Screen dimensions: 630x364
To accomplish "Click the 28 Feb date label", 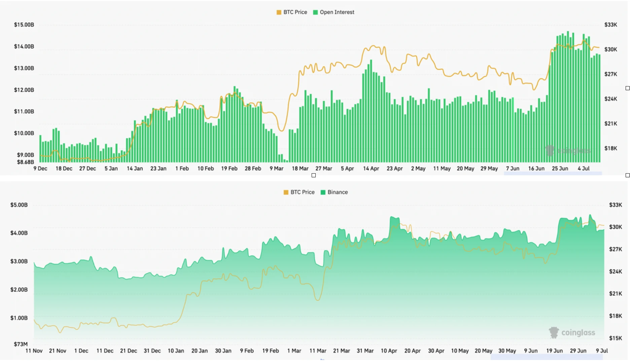I will pyautogui.click(x=253, y=169).
